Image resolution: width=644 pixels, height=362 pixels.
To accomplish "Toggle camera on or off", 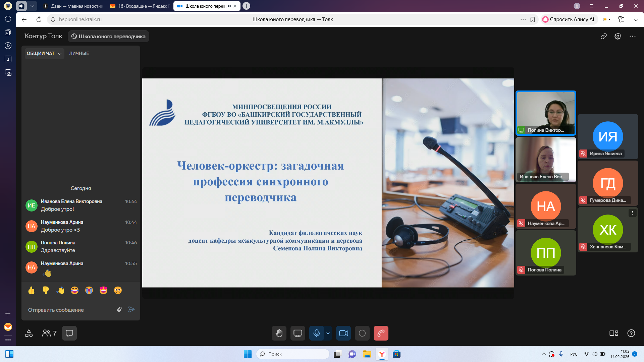I will tap(343, 333).
